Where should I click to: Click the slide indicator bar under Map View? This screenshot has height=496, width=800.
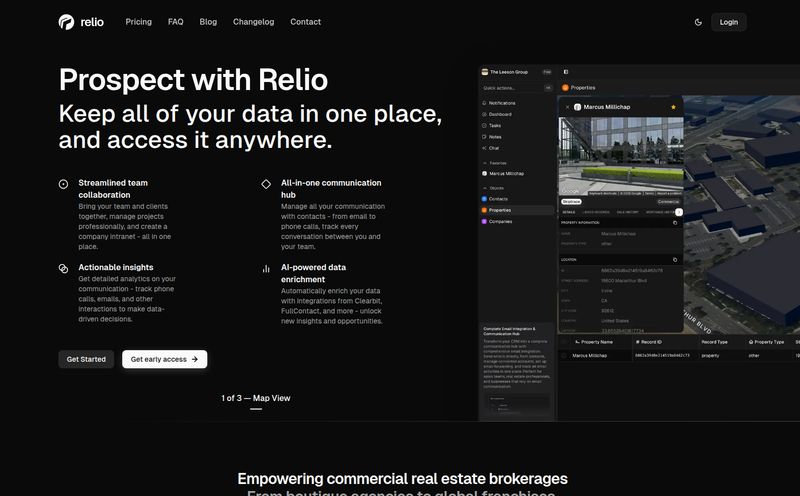pos(256,409)
